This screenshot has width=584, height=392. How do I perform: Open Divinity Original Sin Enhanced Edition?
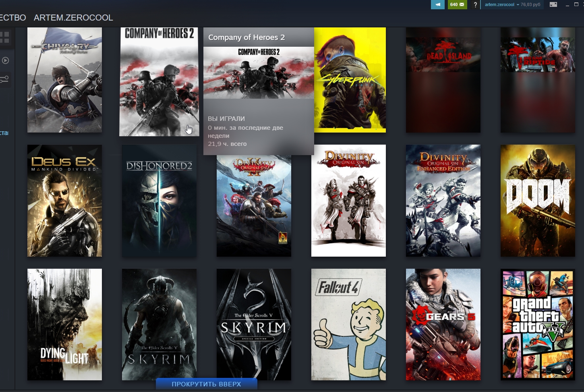click(x=443, y=201)
